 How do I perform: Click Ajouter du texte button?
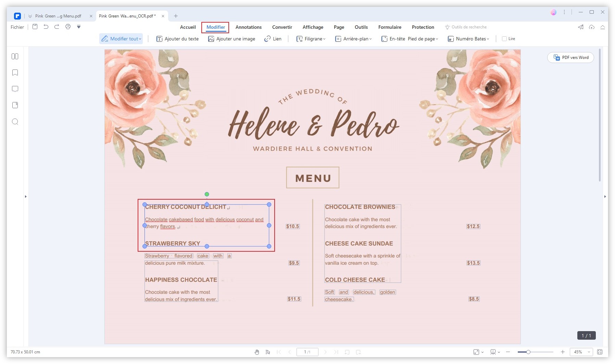[x=177, y=39]
